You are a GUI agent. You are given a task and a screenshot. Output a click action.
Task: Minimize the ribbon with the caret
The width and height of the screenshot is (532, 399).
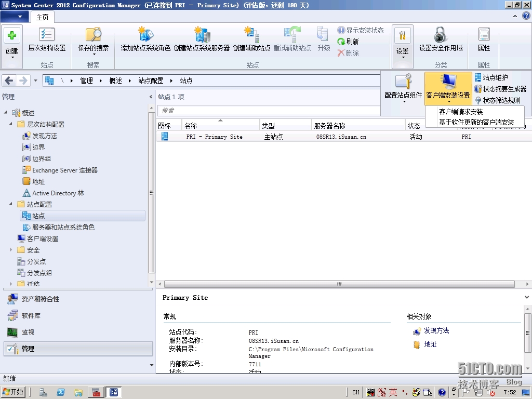click(515, 16)
